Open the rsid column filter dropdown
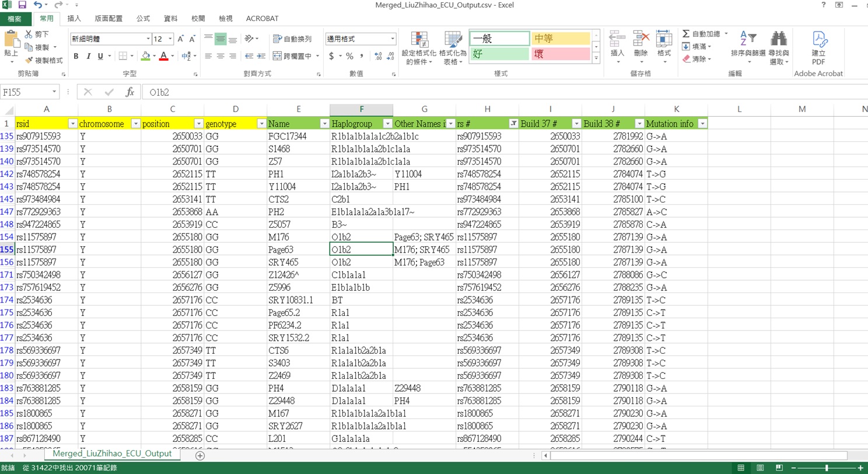868x474 pixels. [73, 124]
